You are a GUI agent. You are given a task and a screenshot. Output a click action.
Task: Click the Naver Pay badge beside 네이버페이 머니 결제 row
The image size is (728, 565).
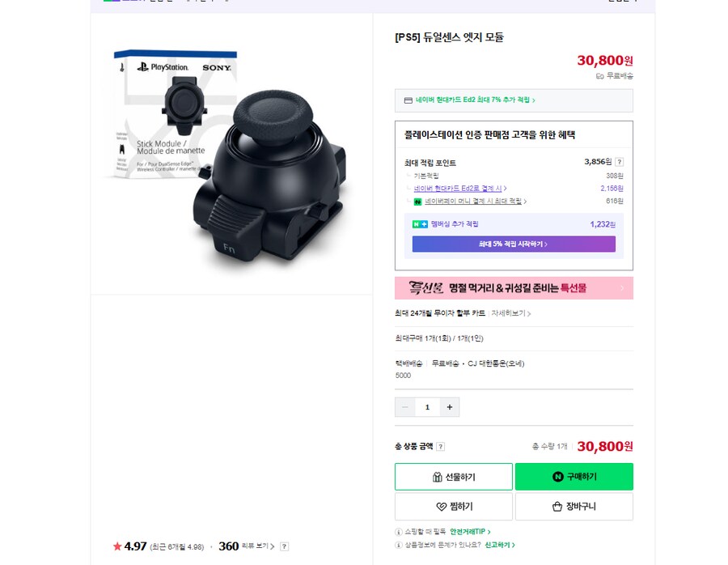pyautogui.click(x=417, y=200)
